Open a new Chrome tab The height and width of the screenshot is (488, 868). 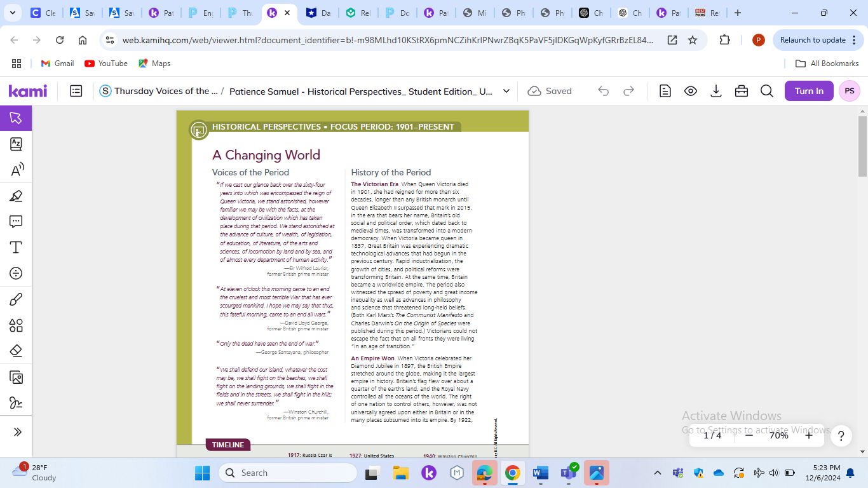[x=737, y=13]
